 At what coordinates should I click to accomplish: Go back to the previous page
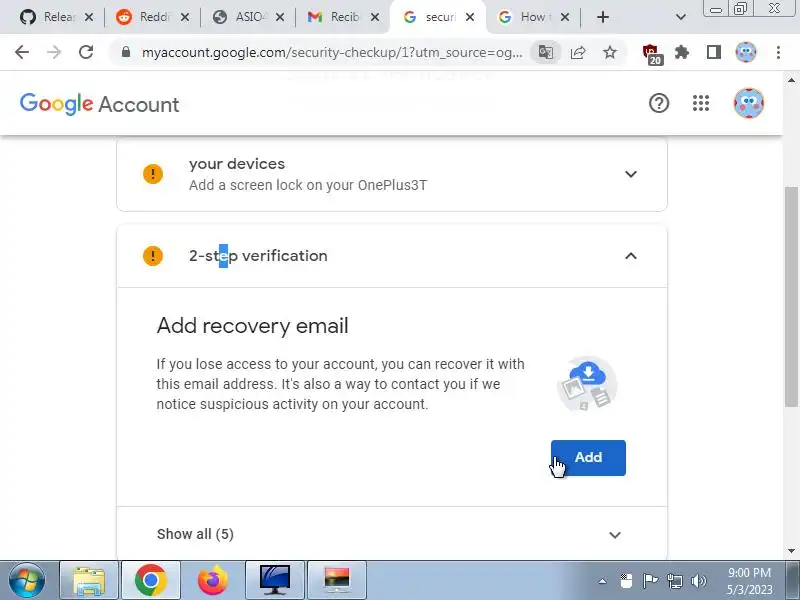pos(22,52)
